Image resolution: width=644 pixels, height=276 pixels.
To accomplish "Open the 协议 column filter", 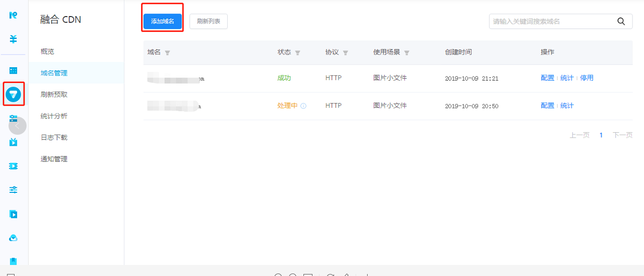I will tap(346, 53).
